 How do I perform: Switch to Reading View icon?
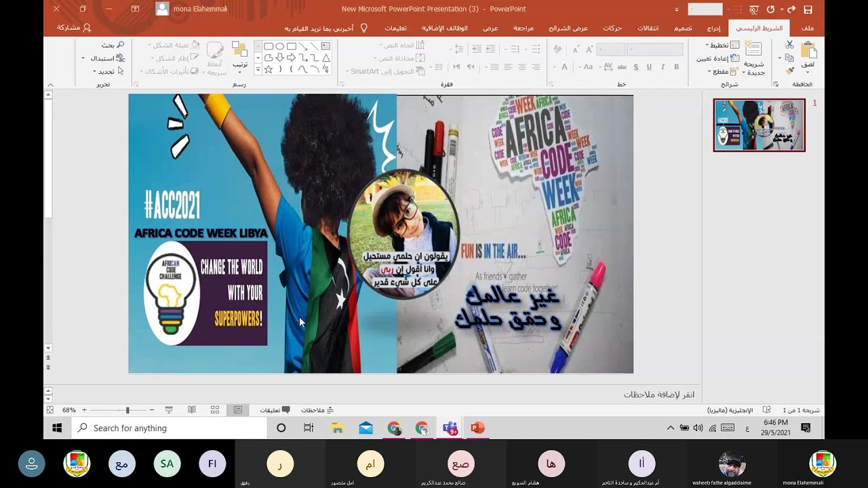pos(192,409)
